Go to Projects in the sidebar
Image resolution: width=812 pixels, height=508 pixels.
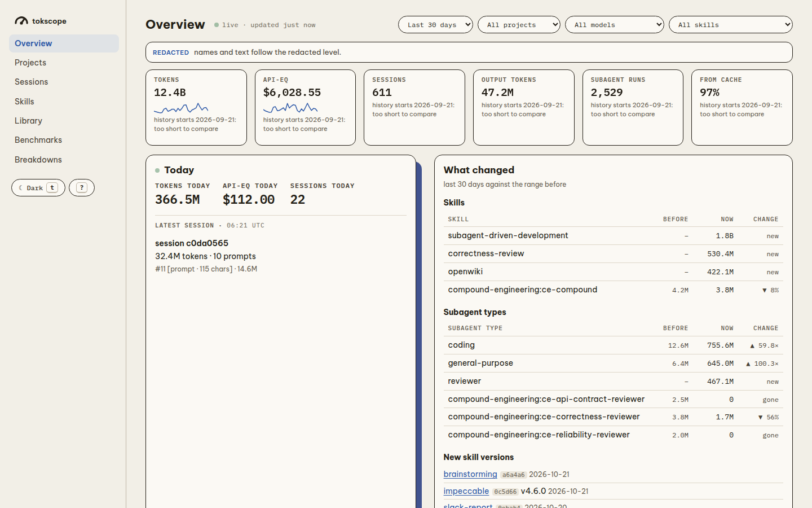click(64, 63)
